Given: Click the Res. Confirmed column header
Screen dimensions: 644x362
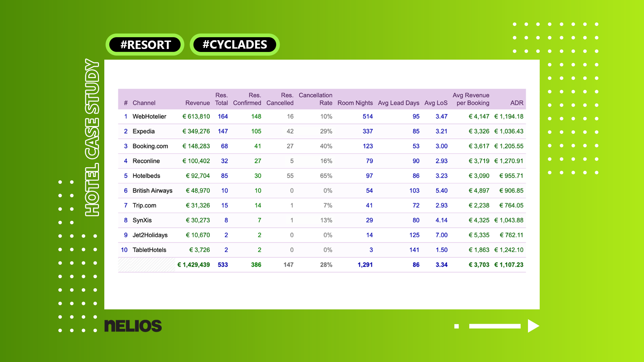Looking at the screenshot, I should click(247, 99).
